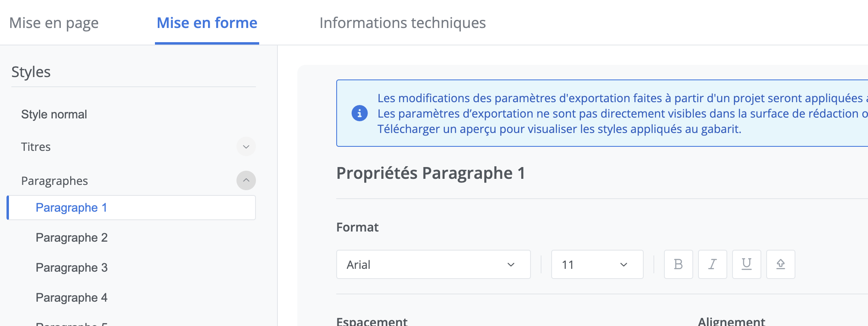Open the Arial font dropdown

(x=433, y=264)
